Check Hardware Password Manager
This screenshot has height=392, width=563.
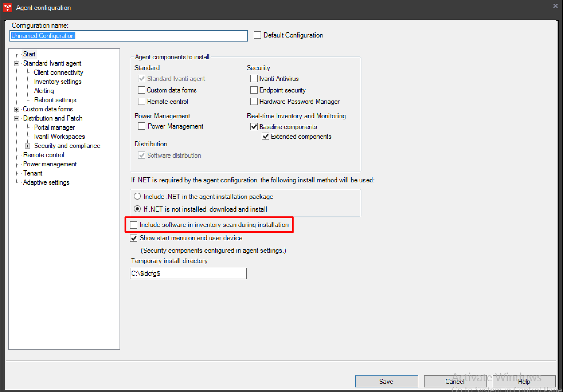pyautogui.click(x=254, y=101)
